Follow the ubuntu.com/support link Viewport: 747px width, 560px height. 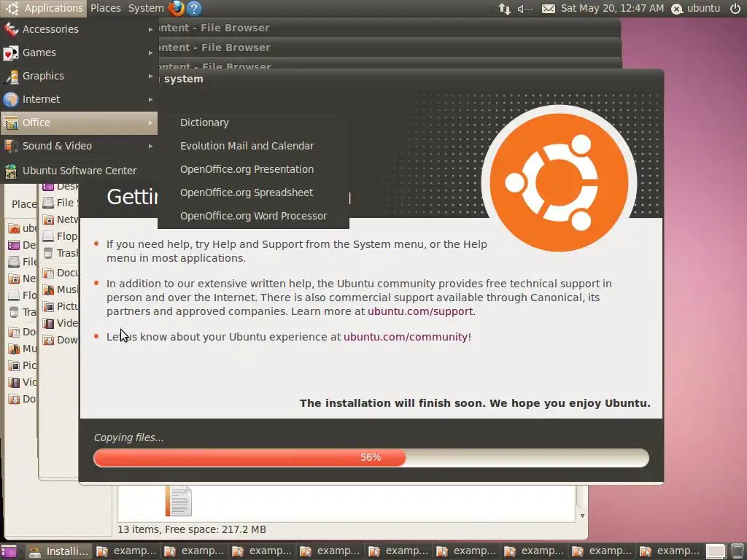coord(420,311)
